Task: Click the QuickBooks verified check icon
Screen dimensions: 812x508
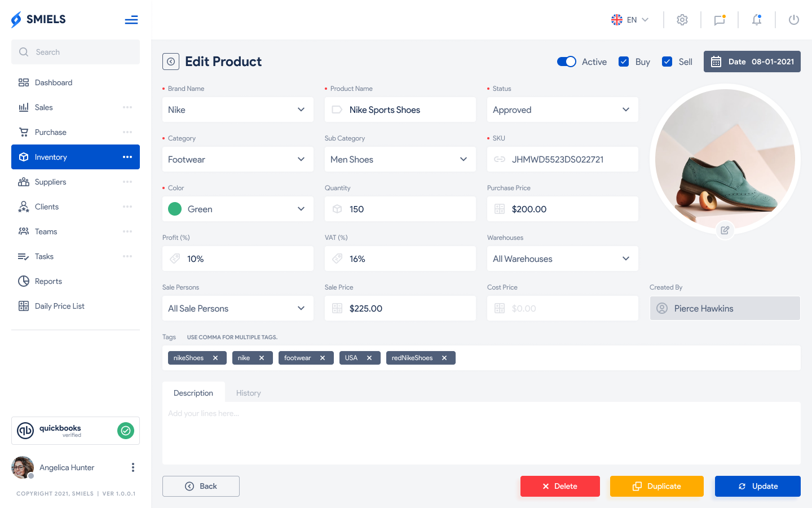Action: [x=126, y=431]
